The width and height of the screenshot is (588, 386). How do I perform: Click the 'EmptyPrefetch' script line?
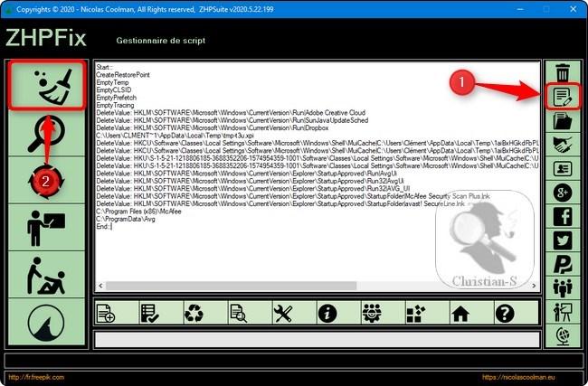tap(117, 98)
